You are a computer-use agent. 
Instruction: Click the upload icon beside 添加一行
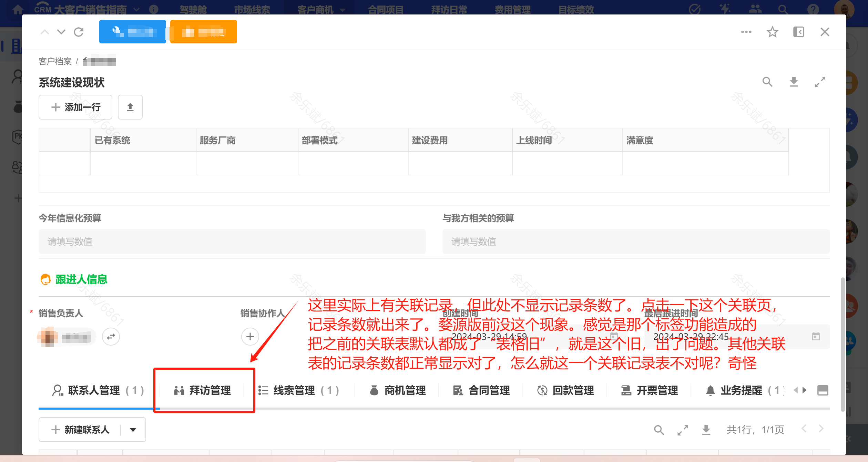point(130,107)
